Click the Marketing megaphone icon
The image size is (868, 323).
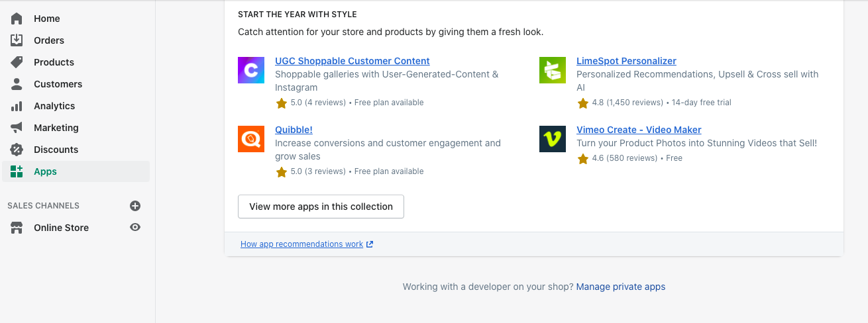pos(17,128)
